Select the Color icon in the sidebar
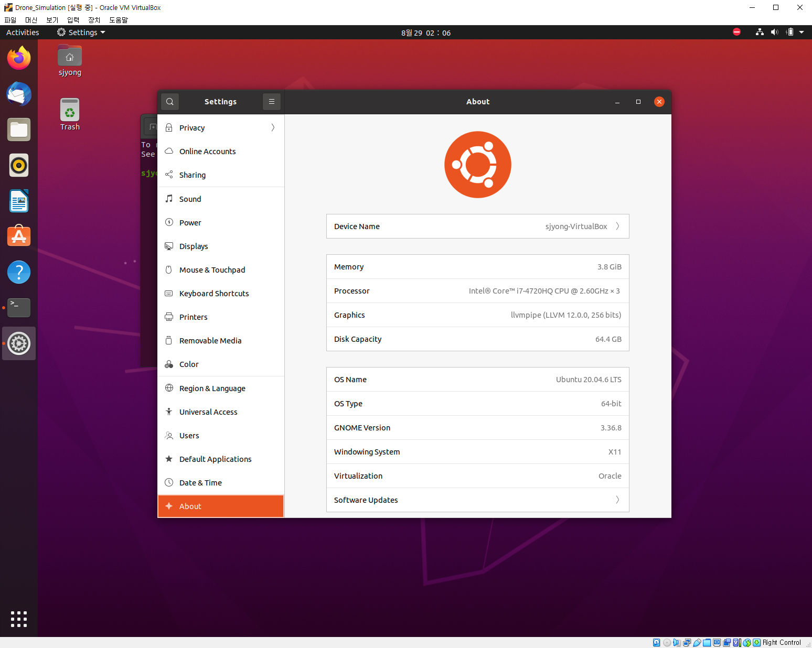Image resolution: width=812 pixels, height=648 pixels. click(169, 364)
